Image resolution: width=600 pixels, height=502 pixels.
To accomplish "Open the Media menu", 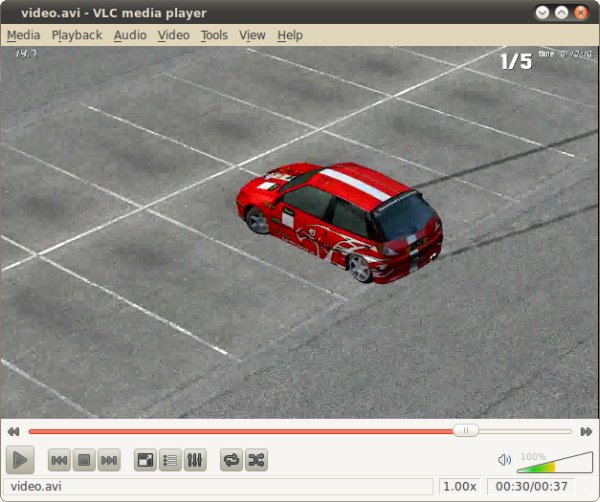I will click(x=23, y=35).
